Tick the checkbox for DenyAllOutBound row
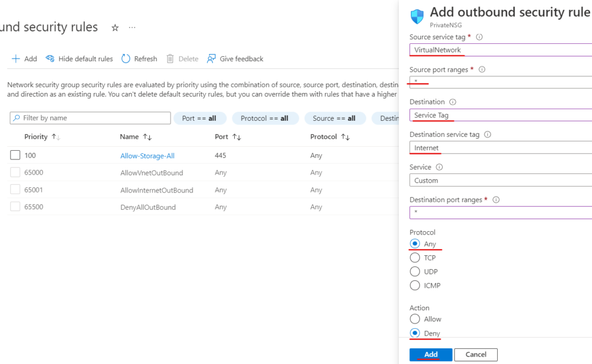This screenshot has height=364, width=592. tap(15, 207)
